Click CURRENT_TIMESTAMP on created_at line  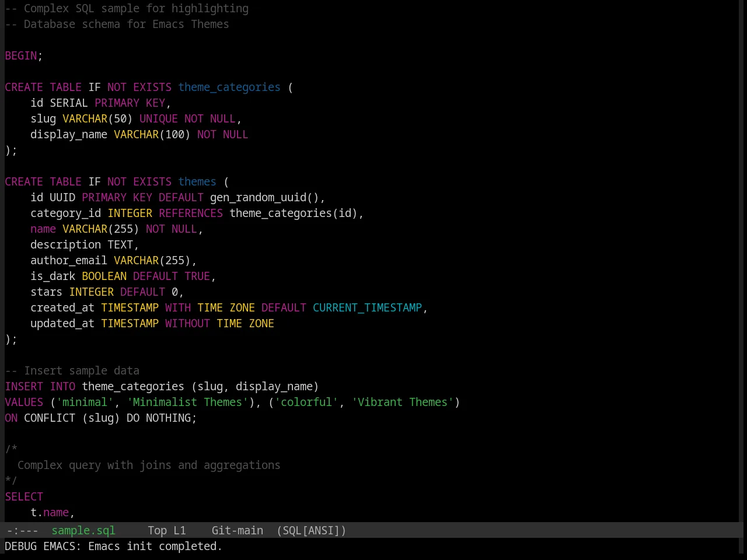pyautogui.click(x=367, y=307)
